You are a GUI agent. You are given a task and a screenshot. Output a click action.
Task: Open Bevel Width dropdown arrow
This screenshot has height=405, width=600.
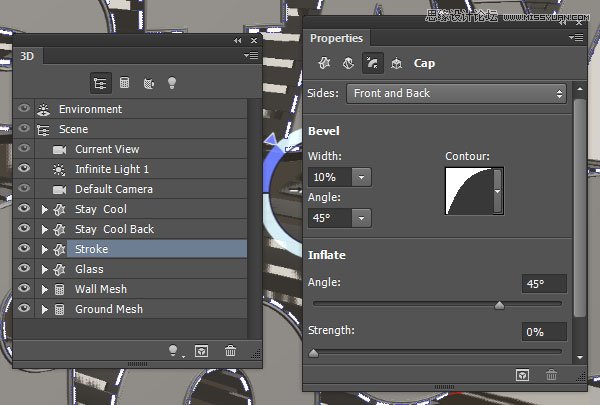pos(361,177)
